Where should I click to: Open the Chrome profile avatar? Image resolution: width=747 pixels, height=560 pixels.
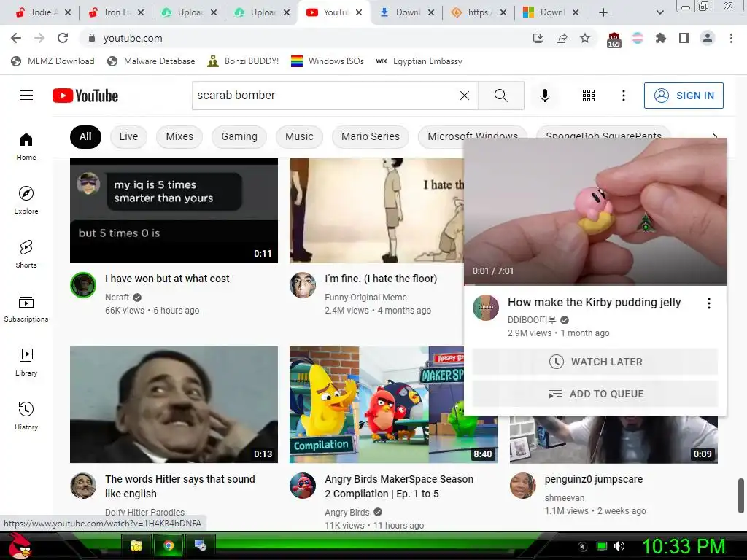tap(708, 38)
